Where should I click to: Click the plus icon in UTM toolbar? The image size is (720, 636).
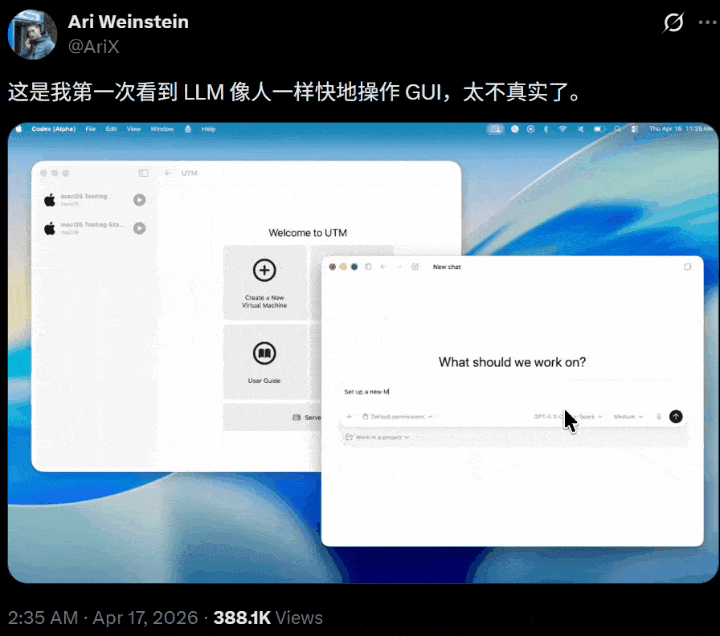166,173
